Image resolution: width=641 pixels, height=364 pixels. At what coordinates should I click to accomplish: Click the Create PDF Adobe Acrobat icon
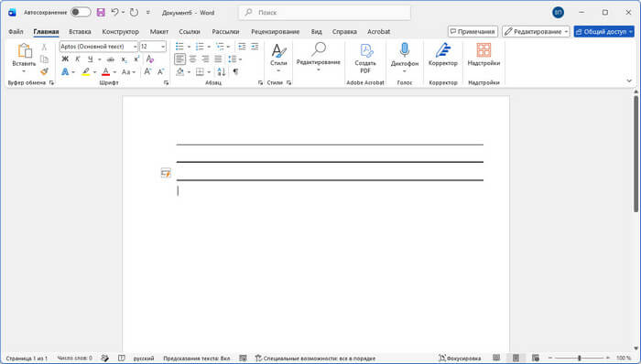(365, 59)
